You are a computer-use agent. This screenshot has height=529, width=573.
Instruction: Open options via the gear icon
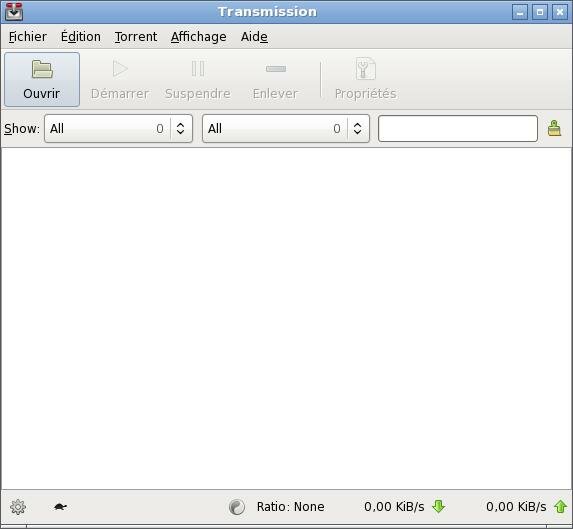[18, 507]
